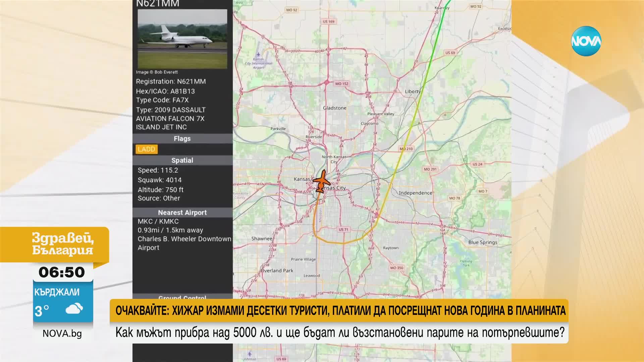Select the Spatial section header
The width and height of the screenshot is (644, 362).
coord(182,161)
